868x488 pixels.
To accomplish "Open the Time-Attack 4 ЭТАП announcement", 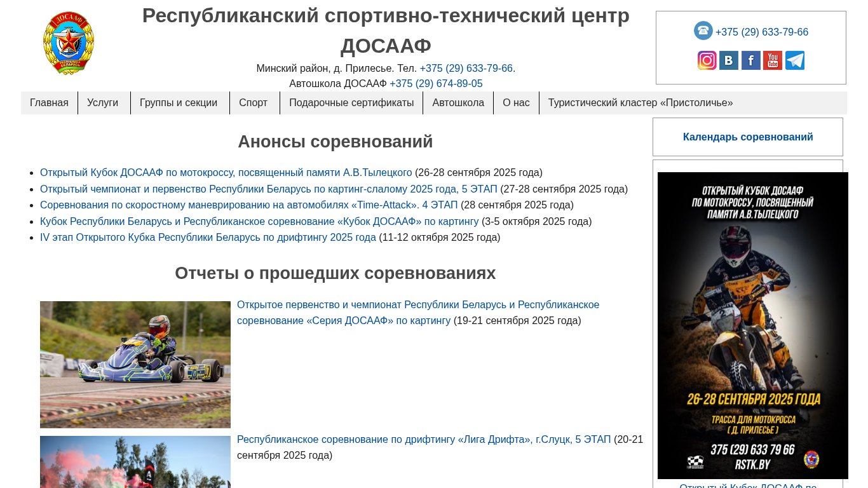I will pos(249,205).
